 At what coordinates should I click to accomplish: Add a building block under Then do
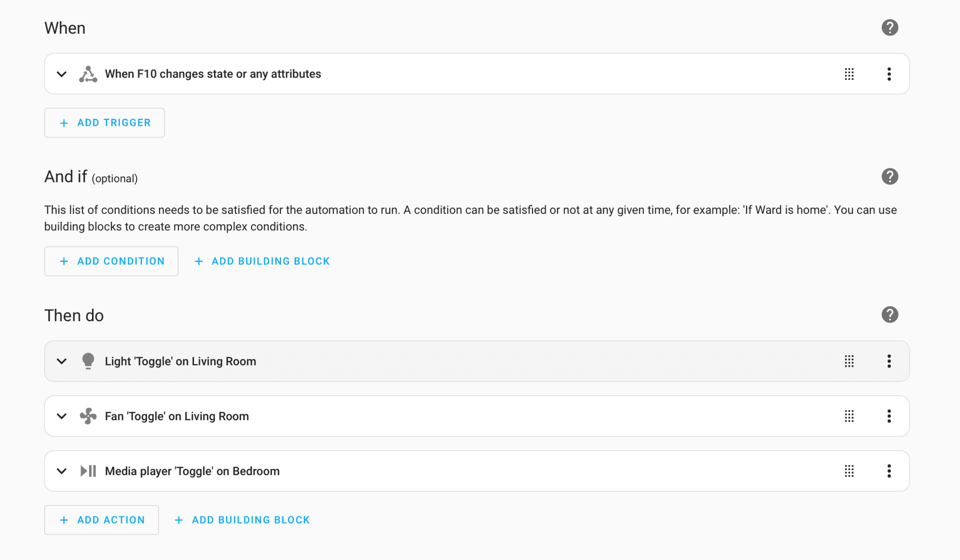tap(242, 520)
